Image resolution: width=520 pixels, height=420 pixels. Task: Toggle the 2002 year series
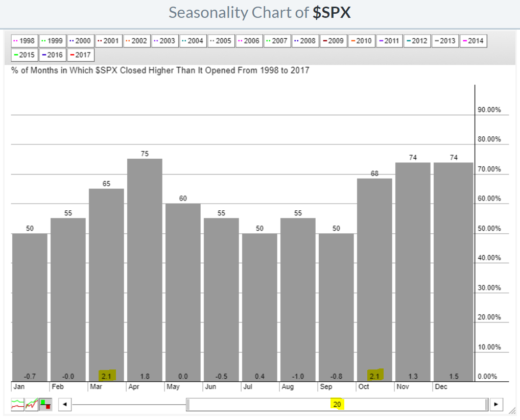click(x=137, y=41)
